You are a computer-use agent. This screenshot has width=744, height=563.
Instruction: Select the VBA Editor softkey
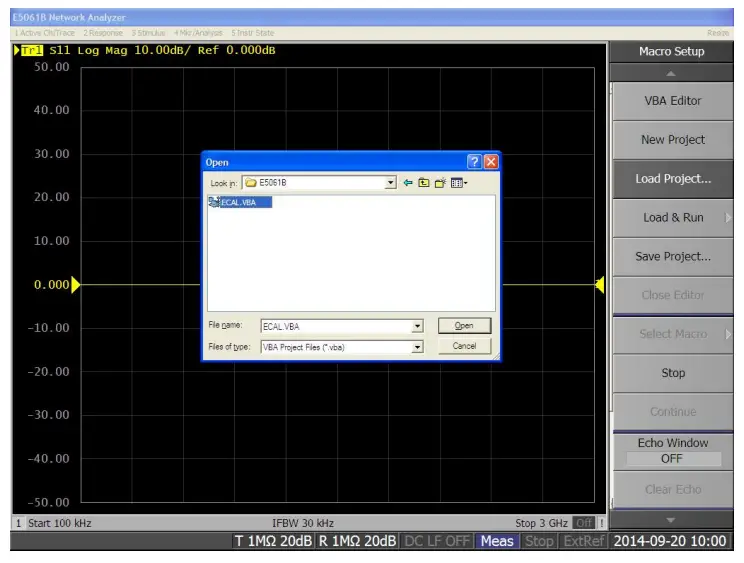[x=672, y=101]
